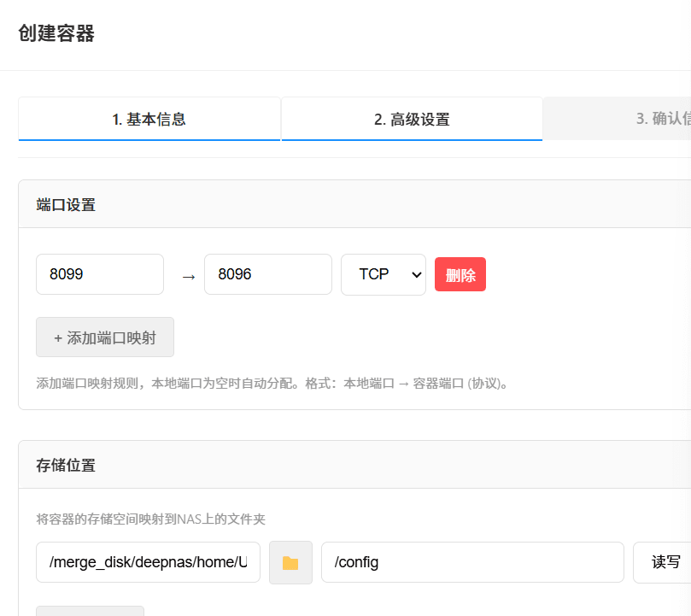
Task: Open the folder browser icon for NAS path
Action: pos(290,562)
